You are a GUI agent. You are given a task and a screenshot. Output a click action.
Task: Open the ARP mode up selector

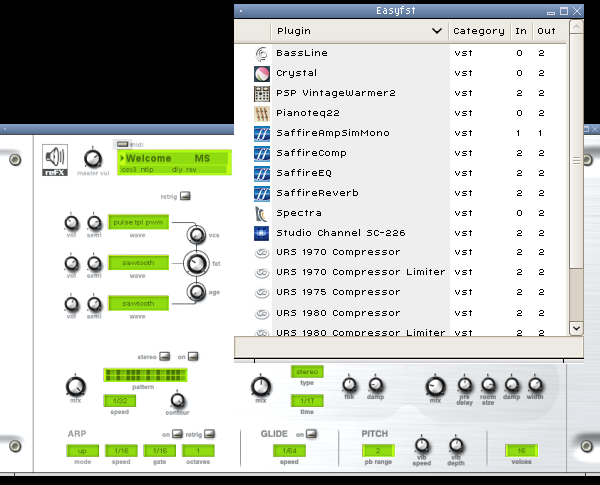click(82, 451)
